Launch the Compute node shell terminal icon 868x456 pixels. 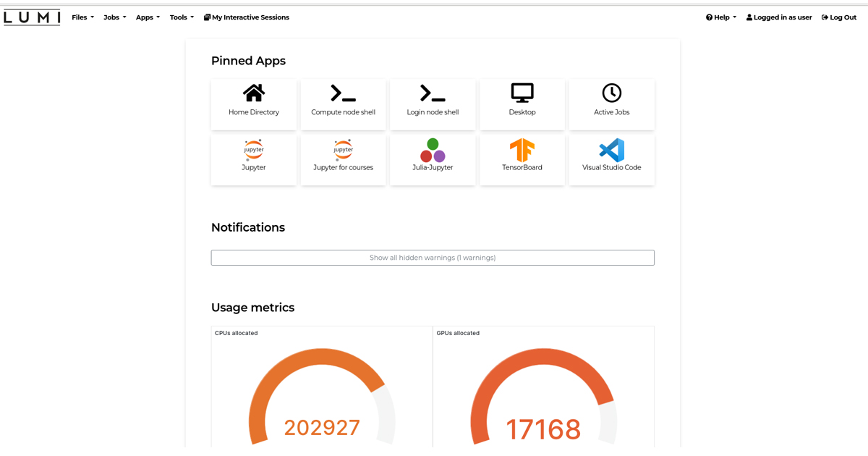[343, 93]
